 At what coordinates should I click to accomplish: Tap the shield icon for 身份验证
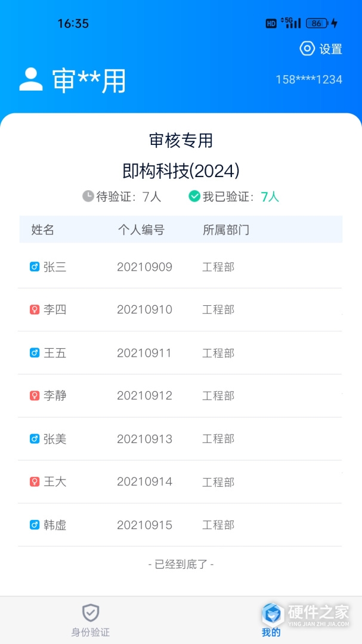coord(91,612)
